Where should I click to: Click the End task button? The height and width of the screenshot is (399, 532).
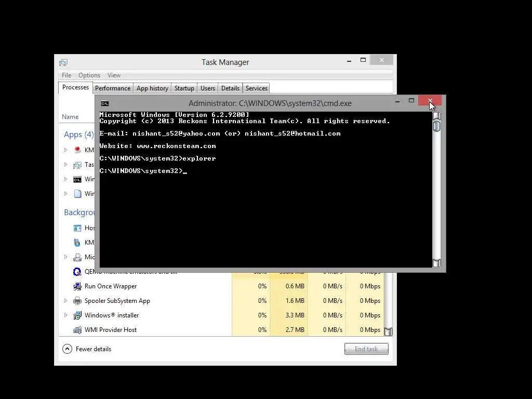click(x=366, y=349)
